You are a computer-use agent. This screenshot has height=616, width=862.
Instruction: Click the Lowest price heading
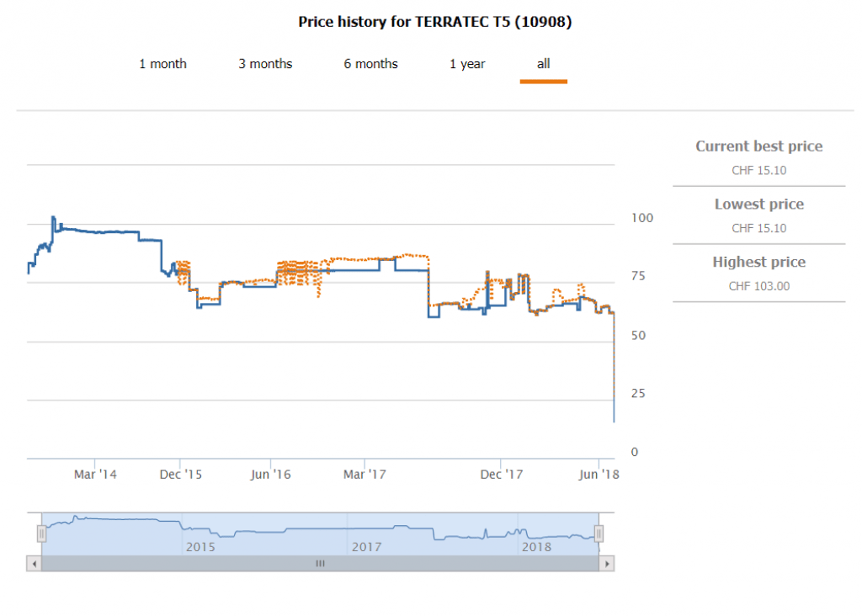758,204
